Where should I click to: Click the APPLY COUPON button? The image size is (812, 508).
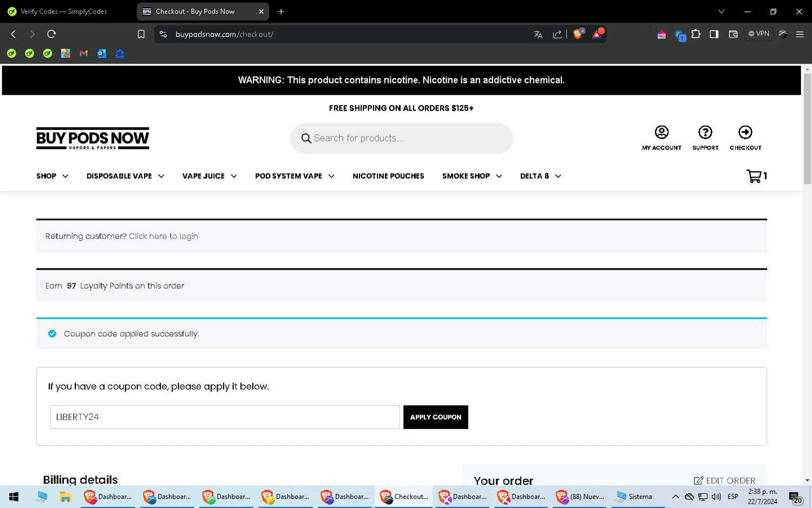(435, 417)
